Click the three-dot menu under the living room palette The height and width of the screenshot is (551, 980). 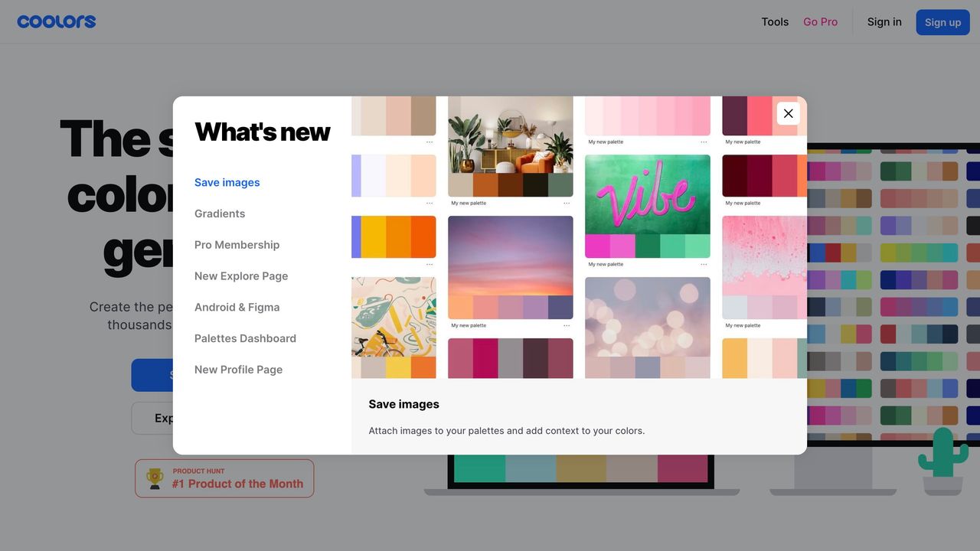pyautogui.click(x=567, y=204)
